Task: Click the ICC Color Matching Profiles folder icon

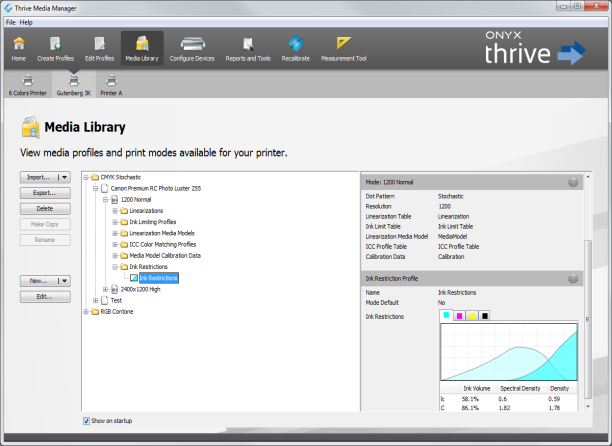Action: tap(124, 245)
